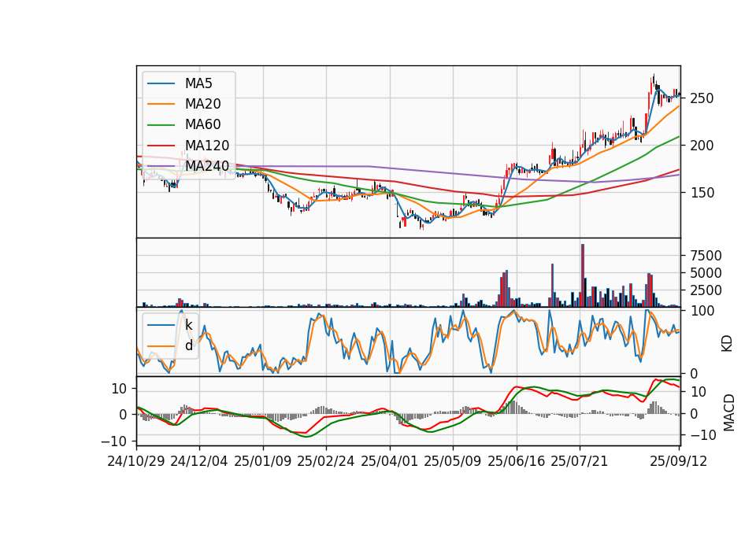Click the MA5 legend label
Viewport: 756px width, 543px height.
pyautogui.click(x=198, y=83)
